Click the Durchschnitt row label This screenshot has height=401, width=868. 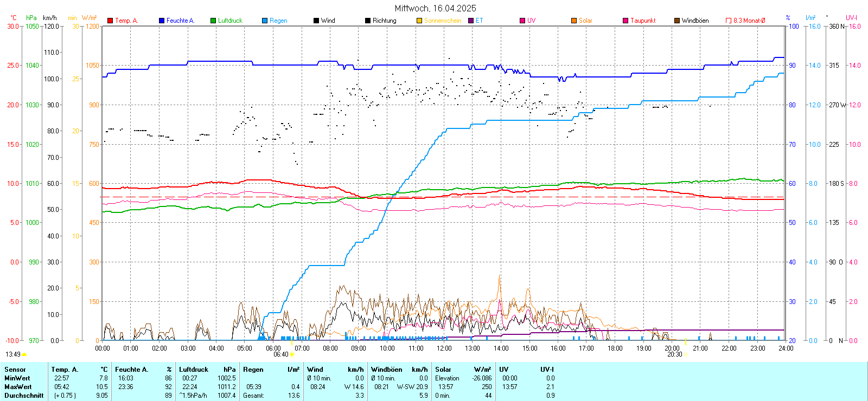[x=24, y=396]
